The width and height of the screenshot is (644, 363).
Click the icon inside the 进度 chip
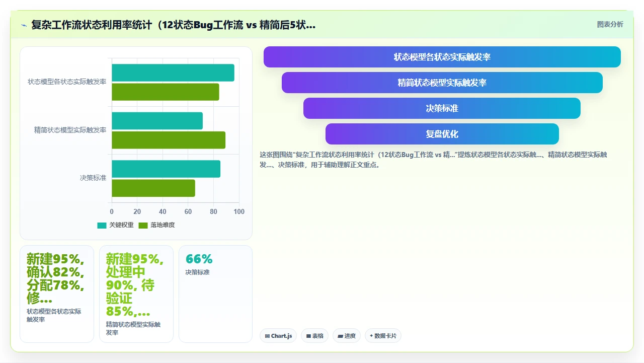340,336
